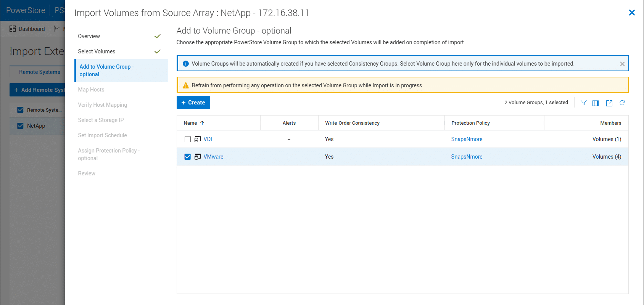The width and height of the screenshot is (644, 305).
Task: Create a new volume group
Action: 193,103
